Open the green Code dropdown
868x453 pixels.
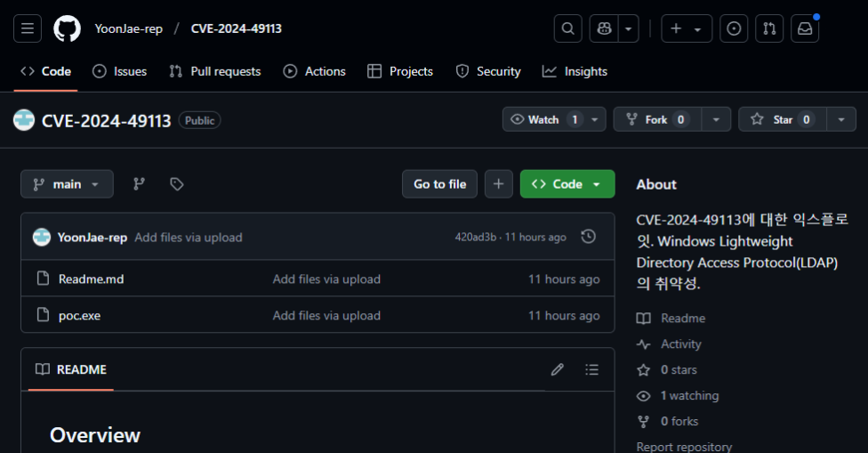(567, 184)
